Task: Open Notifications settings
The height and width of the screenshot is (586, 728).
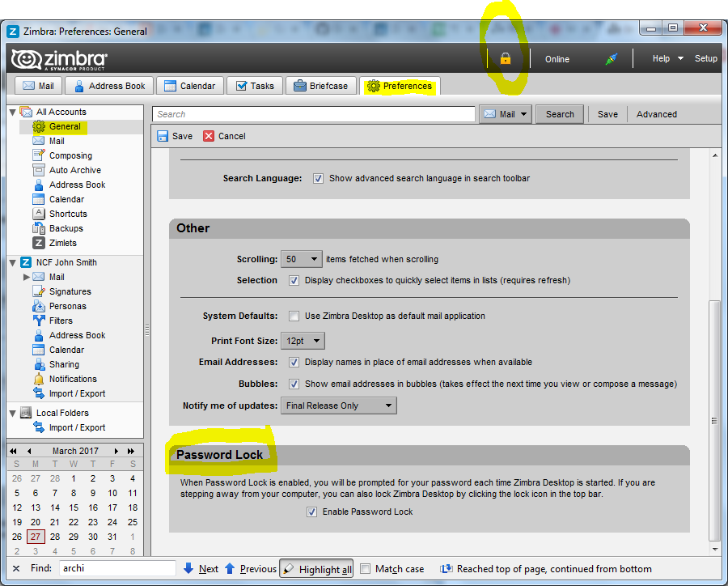Action: pyautogui.click(x=73, y=379)
